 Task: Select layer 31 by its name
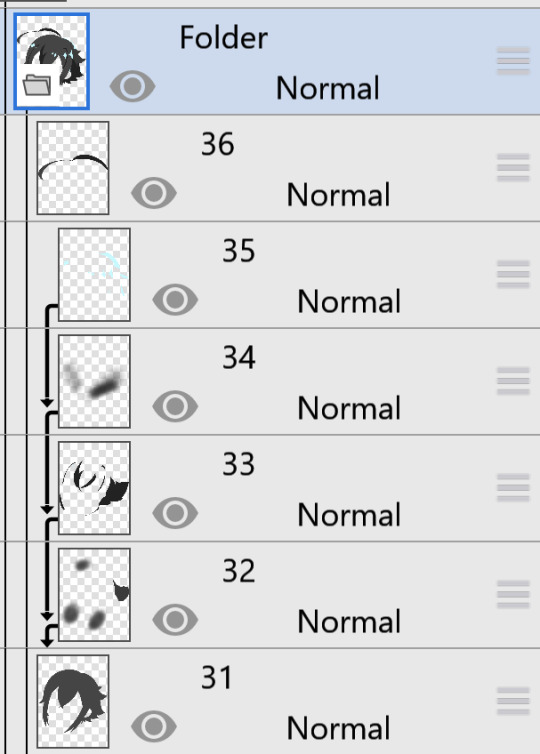217,678
